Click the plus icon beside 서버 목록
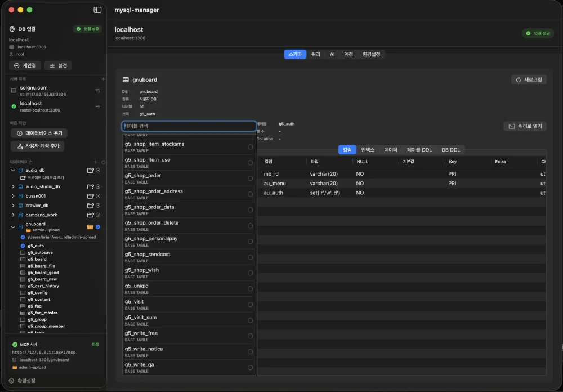The height and width of the screenshot is (392, 563). (x=104, y=79)
